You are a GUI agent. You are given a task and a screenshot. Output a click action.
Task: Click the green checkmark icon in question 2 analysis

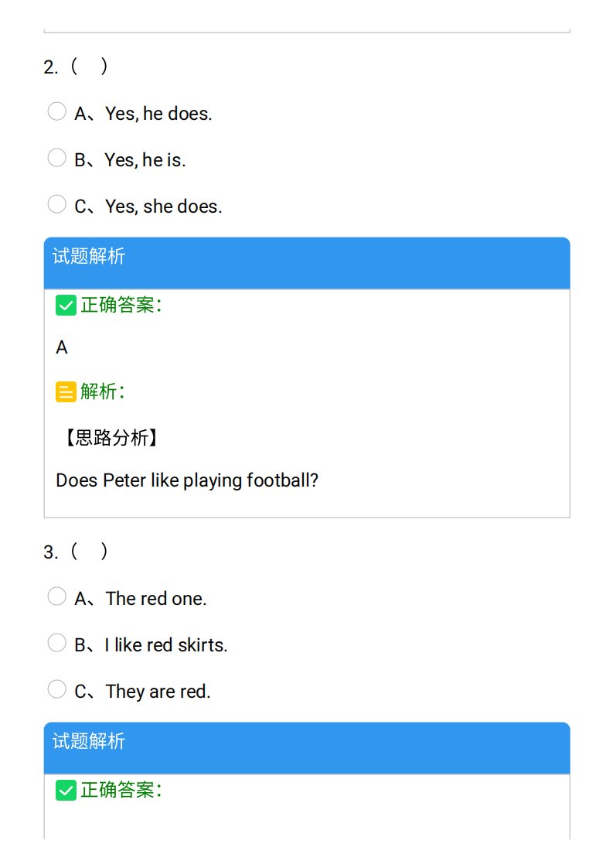tap(66, 306)
